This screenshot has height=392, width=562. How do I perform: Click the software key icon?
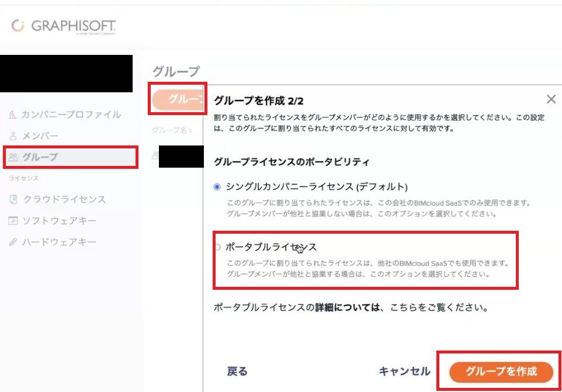click(13, 221)
